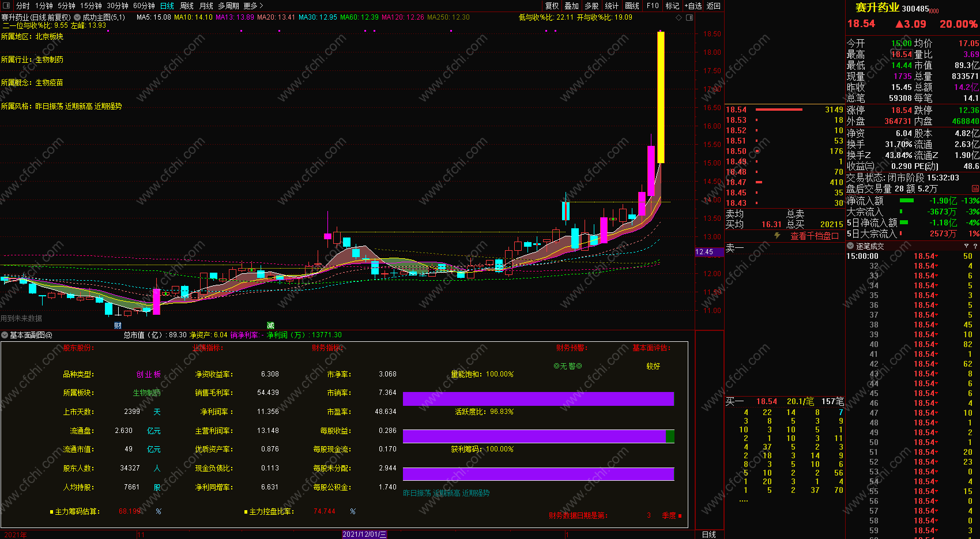Image resolution: width=980 pixels, height=539 pixels.
Task: Expand the 逐笔成交 dropdown
Action: pos(850,246)
